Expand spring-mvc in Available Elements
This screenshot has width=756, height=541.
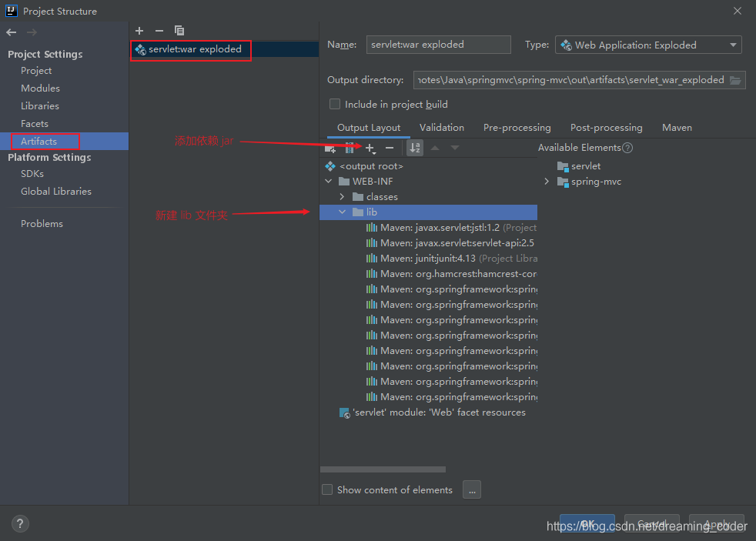pos(547,182)
